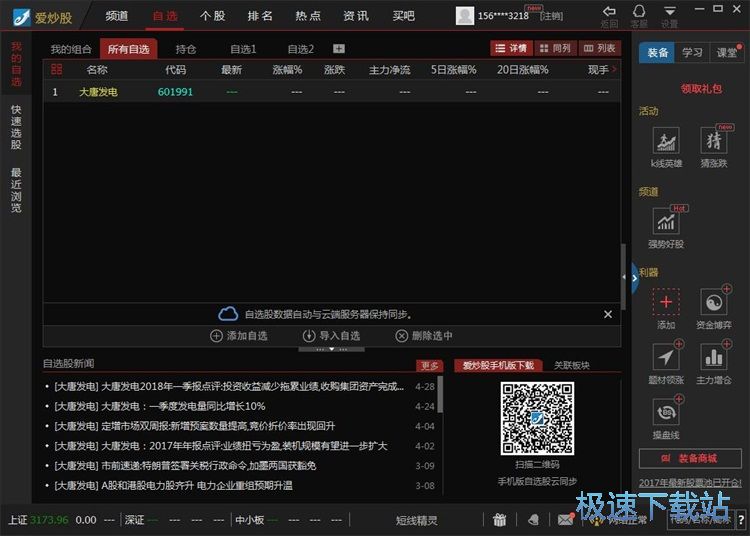Switch to 课堂 panel tab
Image resolution: width=750 pixels, height=536 pixels.
pos(727,52)
